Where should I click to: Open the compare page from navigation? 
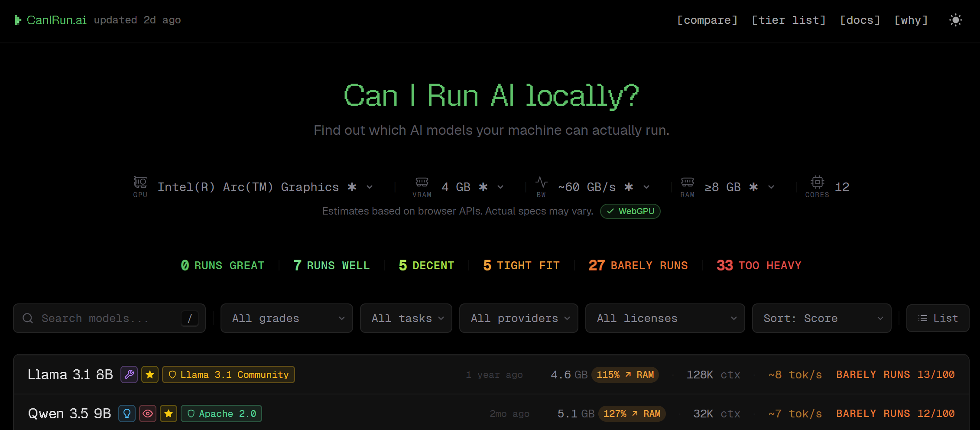point(707,20)
